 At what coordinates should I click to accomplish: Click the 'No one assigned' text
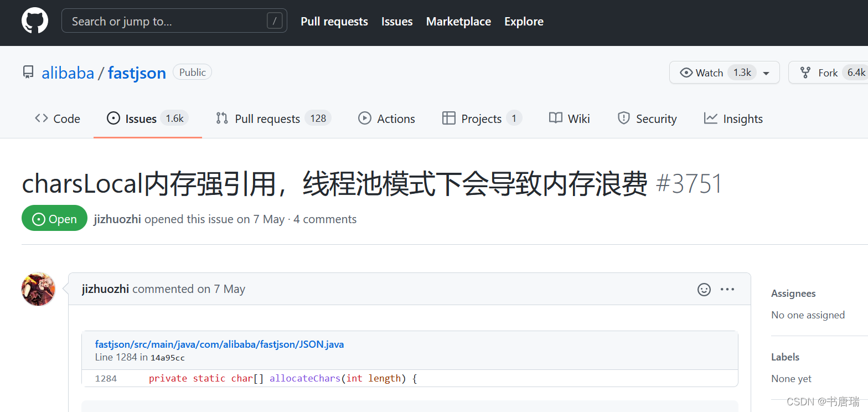click(x=808, y=315)
